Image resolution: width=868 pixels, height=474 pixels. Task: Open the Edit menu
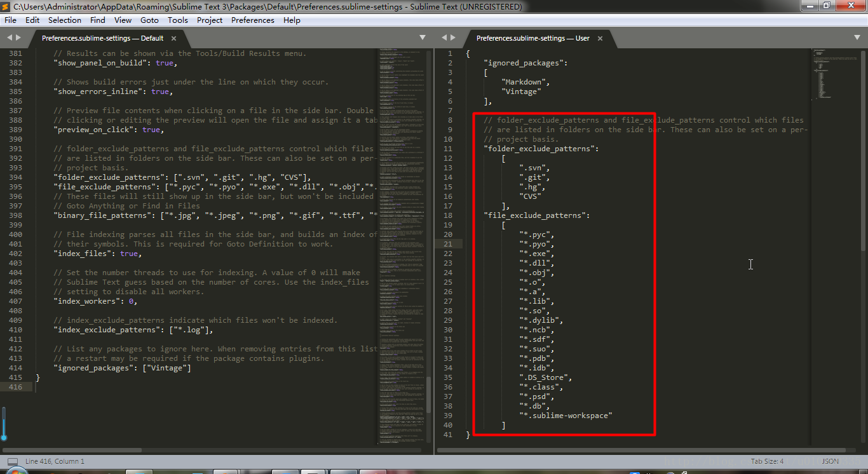click(32, 20)
